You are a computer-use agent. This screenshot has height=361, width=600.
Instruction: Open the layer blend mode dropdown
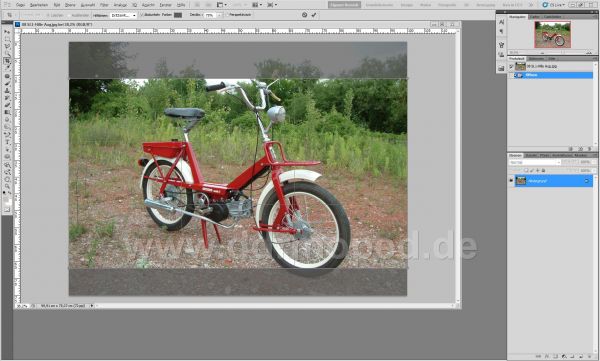[535, 162]
